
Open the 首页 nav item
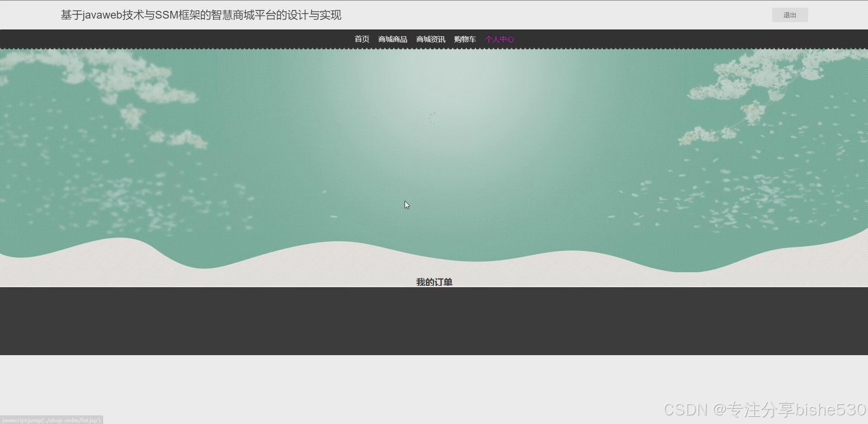[362, 39]
